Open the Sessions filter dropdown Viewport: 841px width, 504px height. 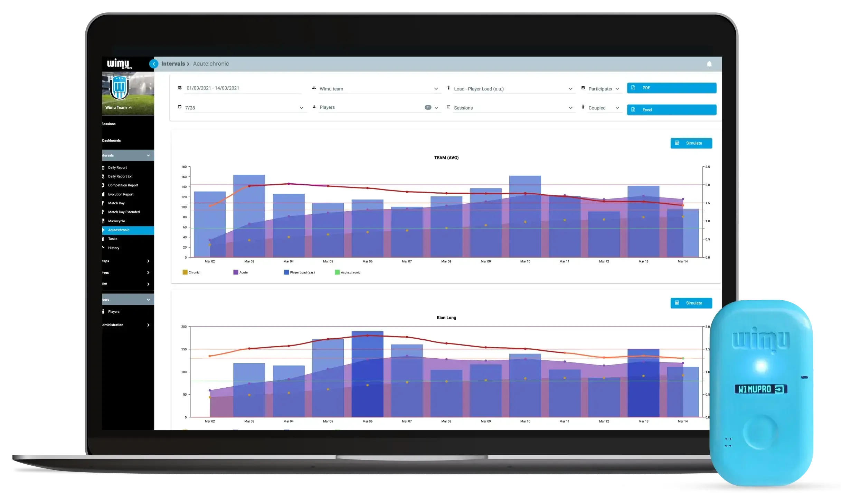[x=513, y=108]
